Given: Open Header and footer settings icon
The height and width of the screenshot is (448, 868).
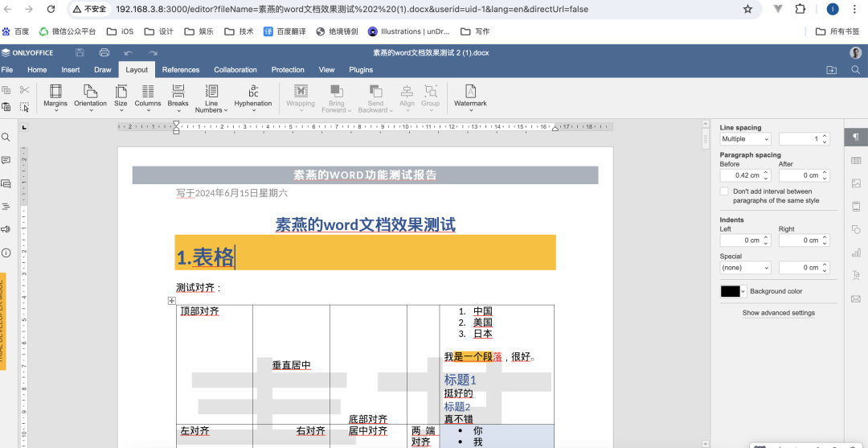Looking at the screenshot, I should 856,207.
